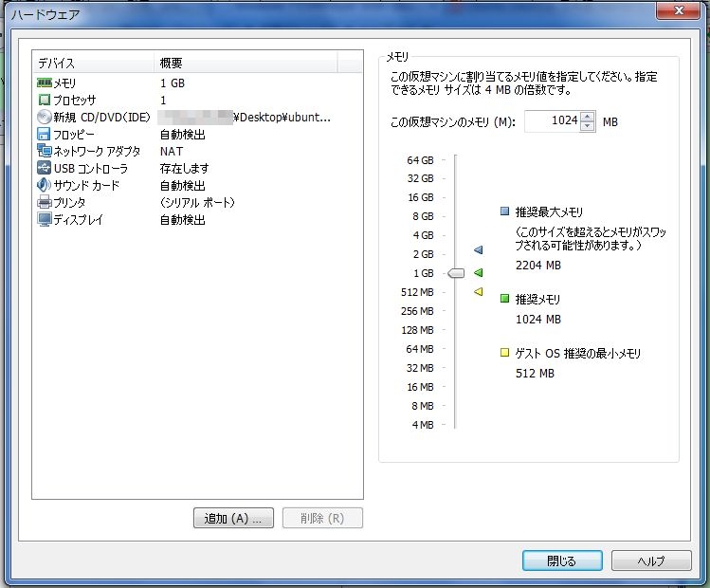Image resolution: width=710 pixels, height=588 pixels.
Task: Click the デバイス column header
Action: click(x=93, y=63)
